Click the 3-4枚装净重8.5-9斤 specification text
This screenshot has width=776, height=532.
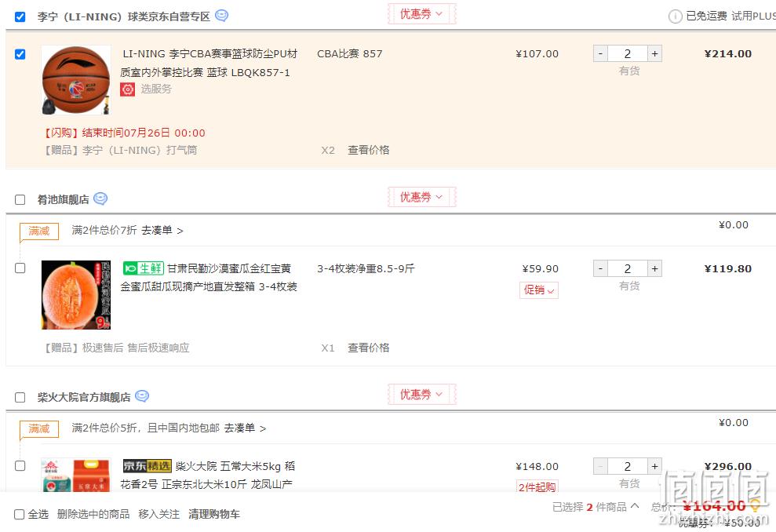tap(366, 268)
